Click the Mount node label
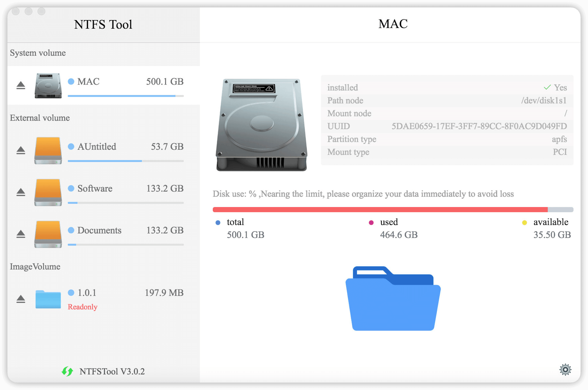The width and height of the screenshot is (588, 390). pyautogui.click(x=349, y=113)
